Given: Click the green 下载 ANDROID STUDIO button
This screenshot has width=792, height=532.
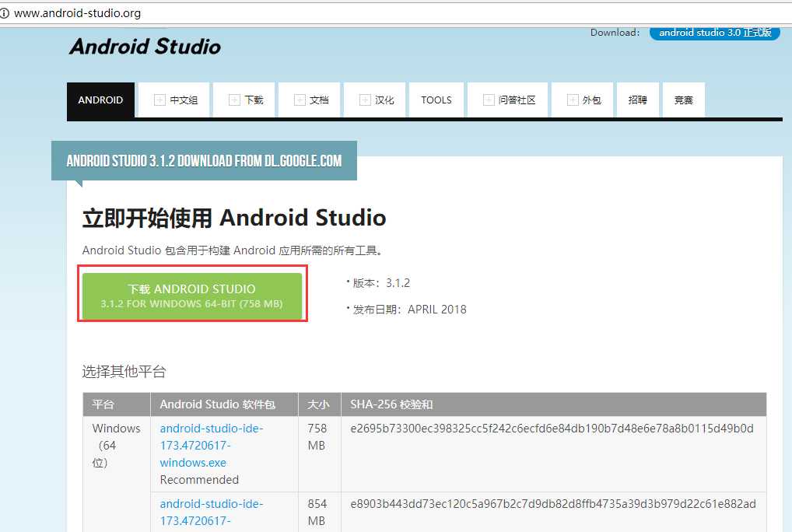Looking at the screenshot, I should pos(192,296).
